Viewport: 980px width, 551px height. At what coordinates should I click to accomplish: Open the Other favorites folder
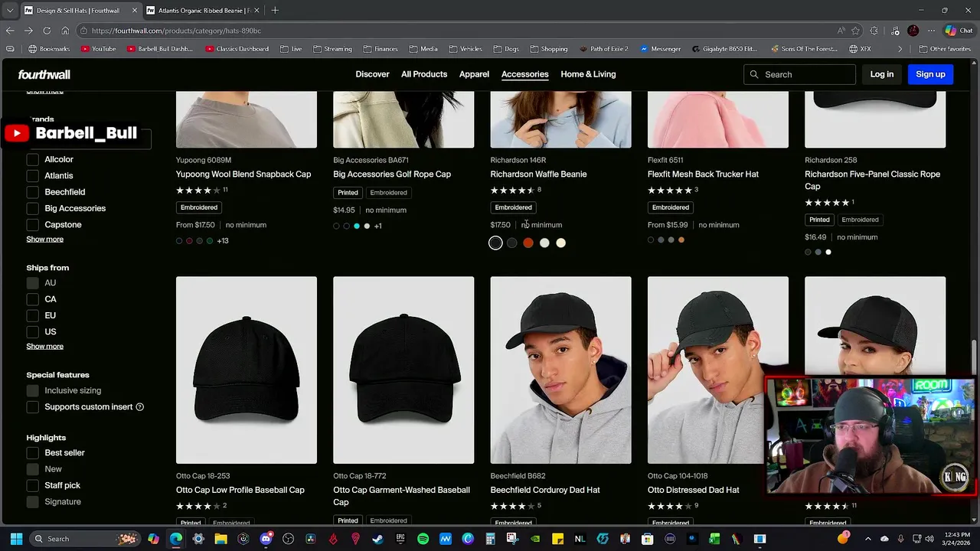[x=945, y=49]
